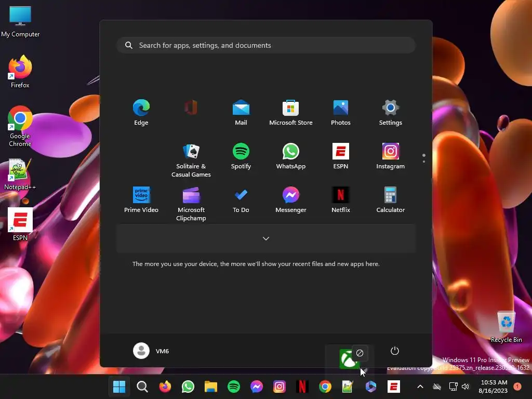Open Instagram from the taskbar
This screenshot has height=399, width=532.
[279, 387]
